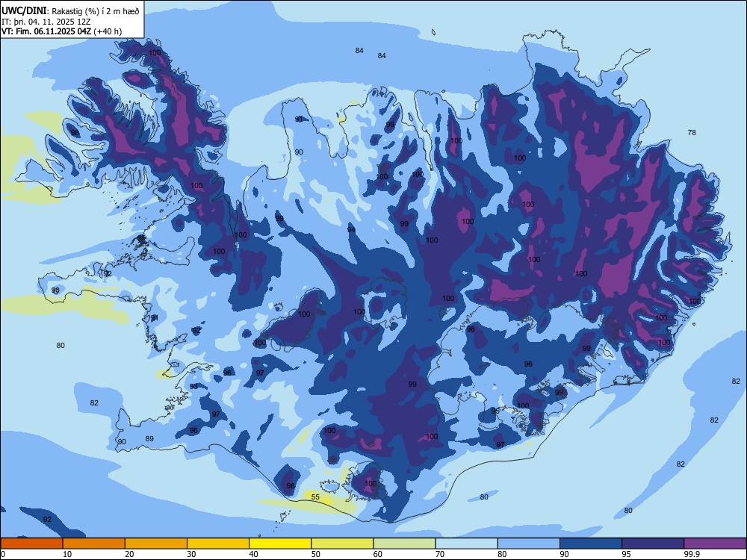This screenshot has height=560, width=747.
Task: Pick the light green 60–70 legend swatch
Action: pos(404,544)
